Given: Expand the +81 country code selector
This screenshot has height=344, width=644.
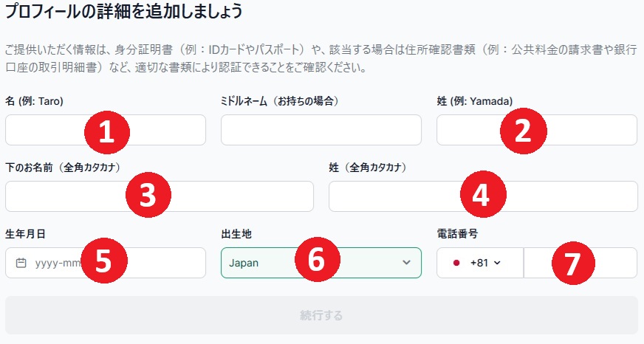Looking at the screenshot, I should (480, 263).
